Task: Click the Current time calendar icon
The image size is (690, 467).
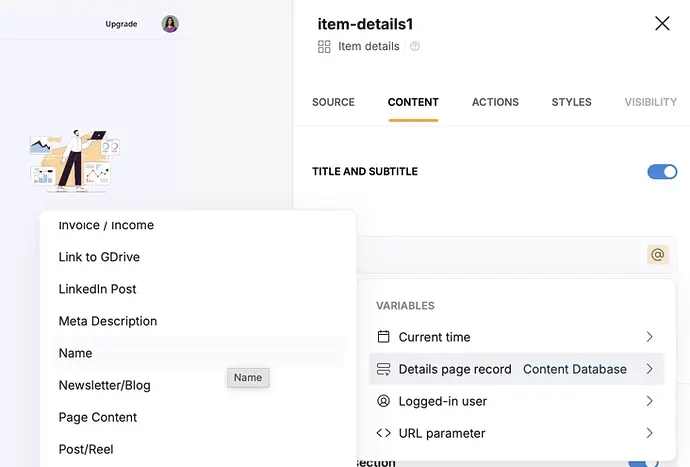Action: 383,337
